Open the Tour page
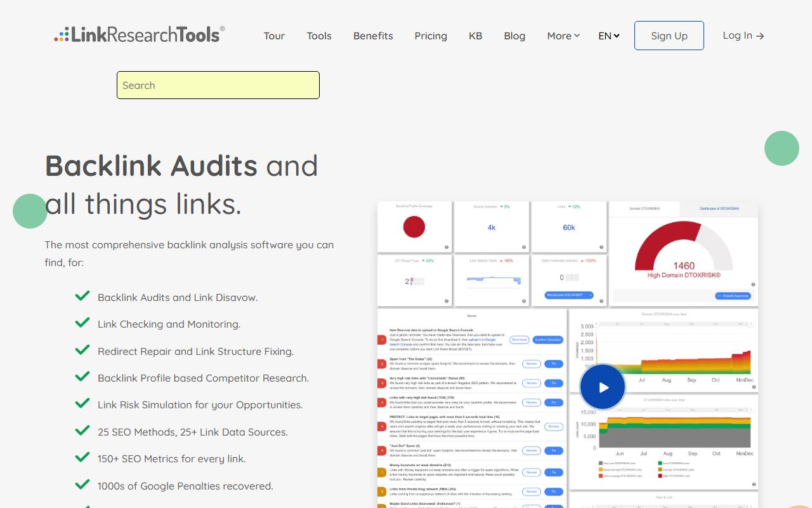812x508 pixels. [x=274, y=36]
